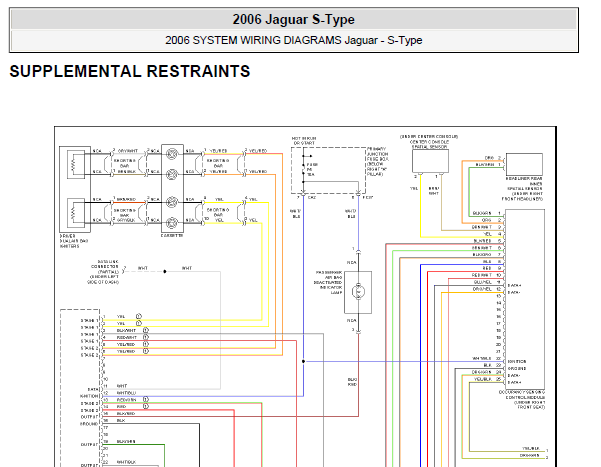Image resolution: width=601 pixels, height=467 pixels.
Task: Click the center console spatial sensor box
Action: [x=430, y=161]
